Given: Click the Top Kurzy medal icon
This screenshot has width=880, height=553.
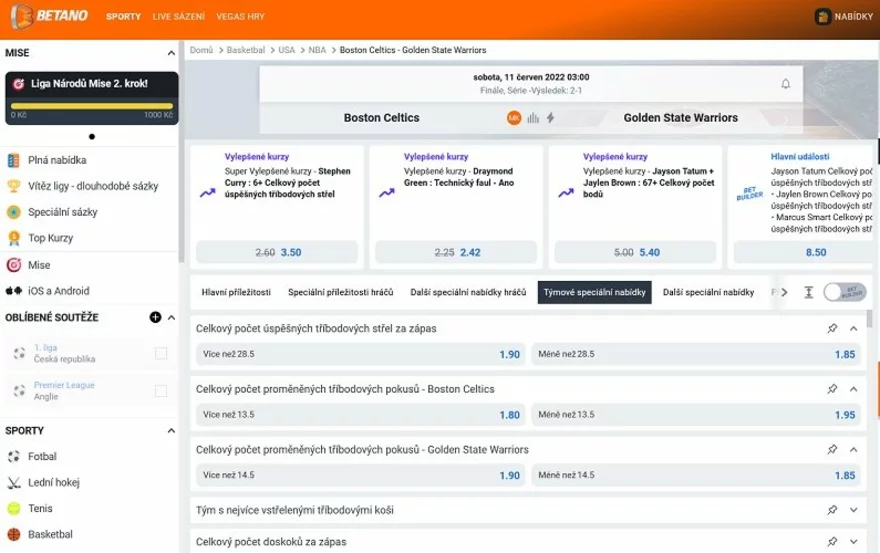Looking at the screenshot, I should pyautogui.click(x=13, y=238).
